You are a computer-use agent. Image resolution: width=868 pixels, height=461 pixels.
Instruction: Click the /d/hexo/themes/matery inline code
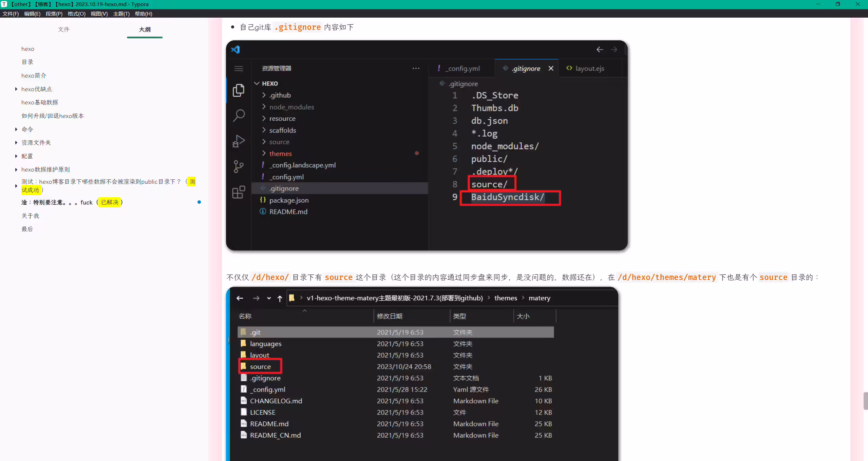click(x=666, y=277)
